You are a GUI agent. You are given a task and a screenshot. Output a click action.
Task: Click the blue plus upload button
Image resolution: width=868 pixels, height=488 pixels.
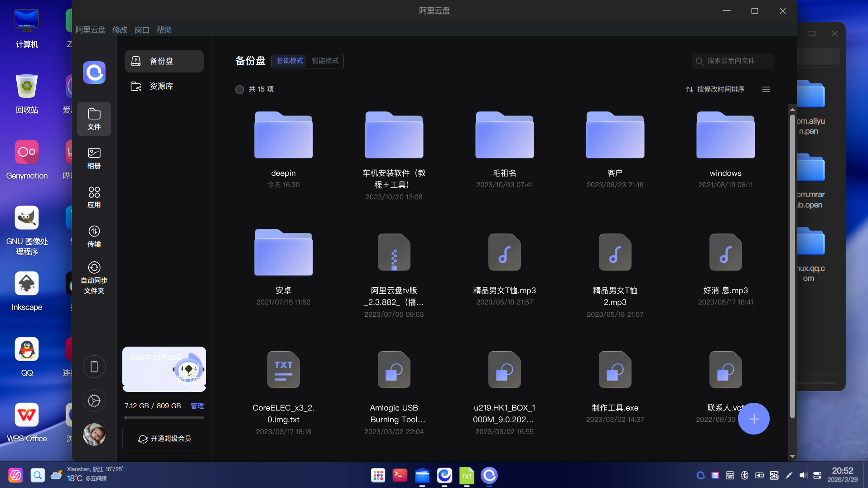(x=753, y=419)
